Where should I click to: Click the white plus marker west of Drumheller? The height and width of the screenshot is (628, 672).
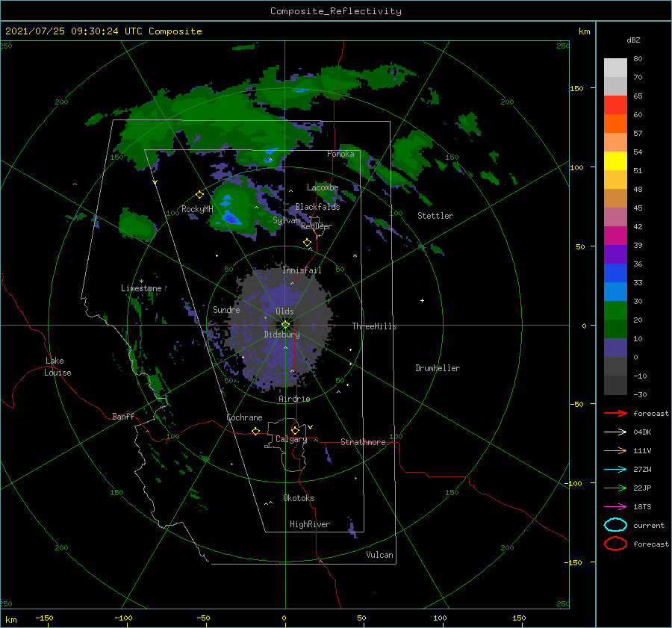tap(422, 300)
